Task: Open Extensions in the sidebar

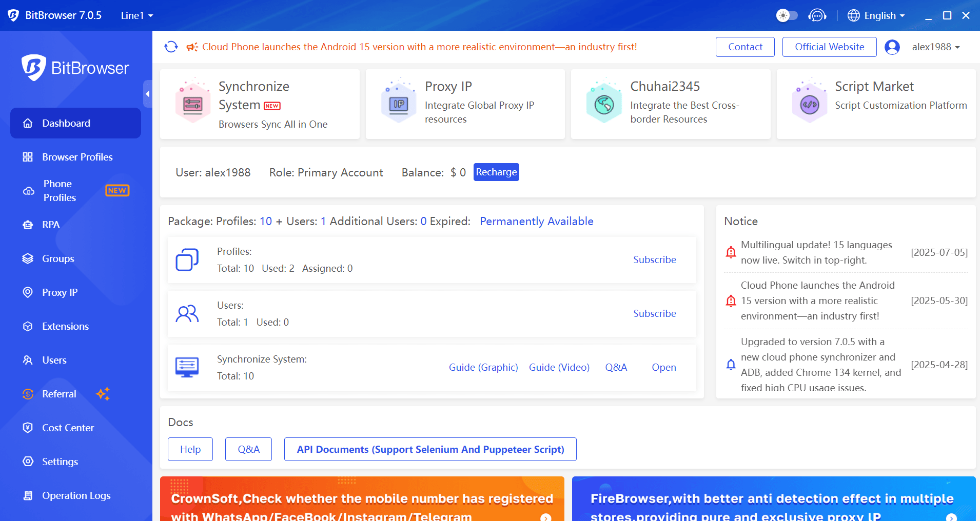Action: (x=75, y=326)
